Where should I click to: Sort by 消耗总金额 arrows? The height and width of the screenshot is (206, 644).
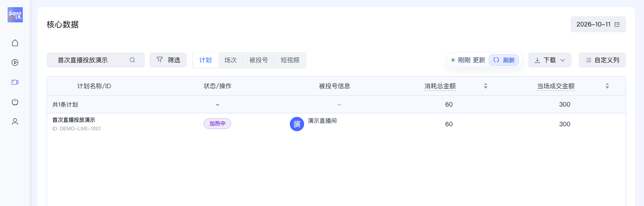tap(486, 86)
